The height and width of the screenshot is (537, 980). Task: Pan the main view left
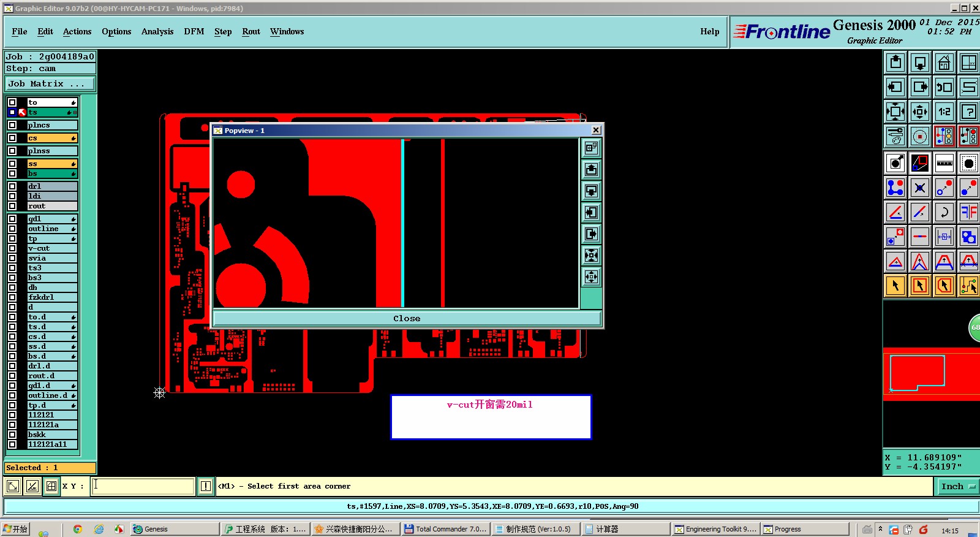[x=895, y=87]
